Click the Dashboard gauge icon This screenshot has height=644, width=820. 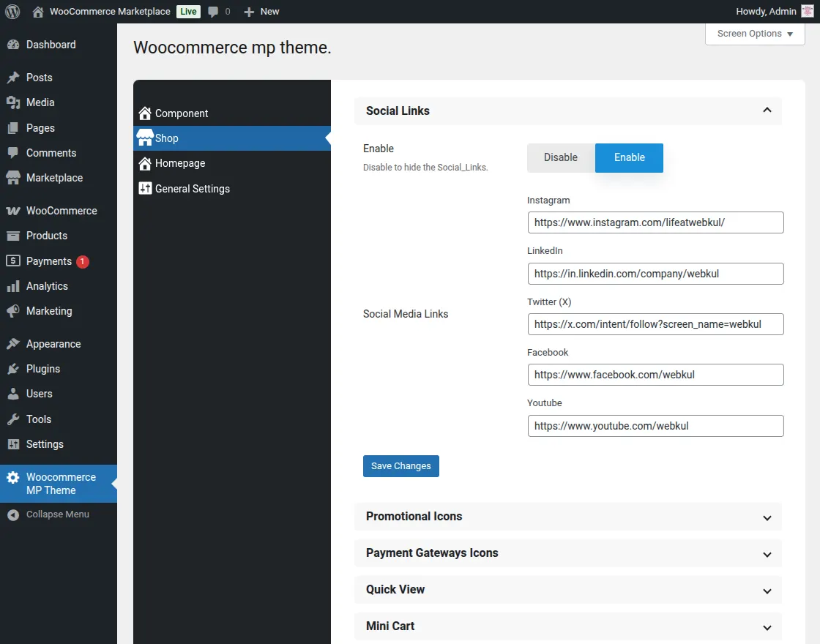tap(13, 45)
